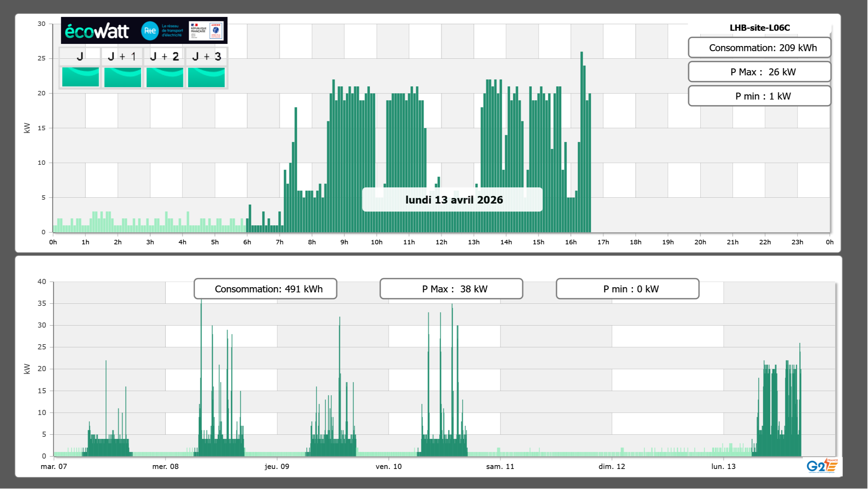Image resolution: width=868 pixels, height=489 pixels.
Task: Click the Consommation: 209 kWh box
Action: [x=759, y=48]
